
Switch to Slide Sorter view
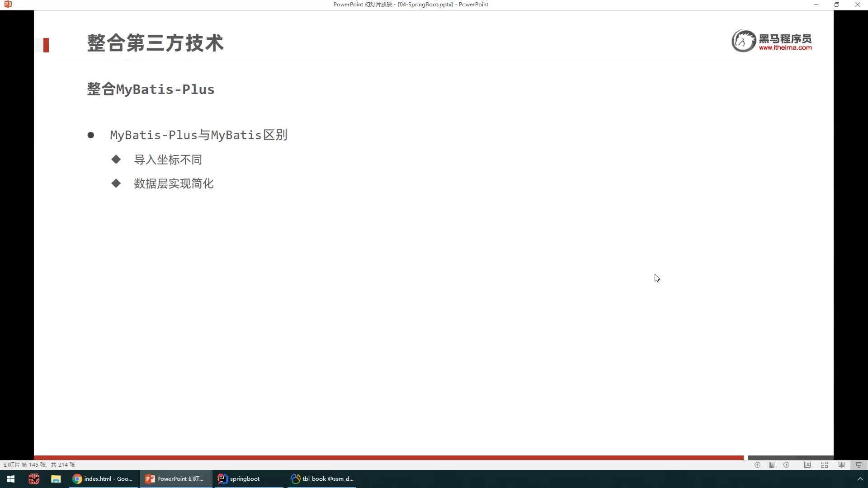[825, 465]
